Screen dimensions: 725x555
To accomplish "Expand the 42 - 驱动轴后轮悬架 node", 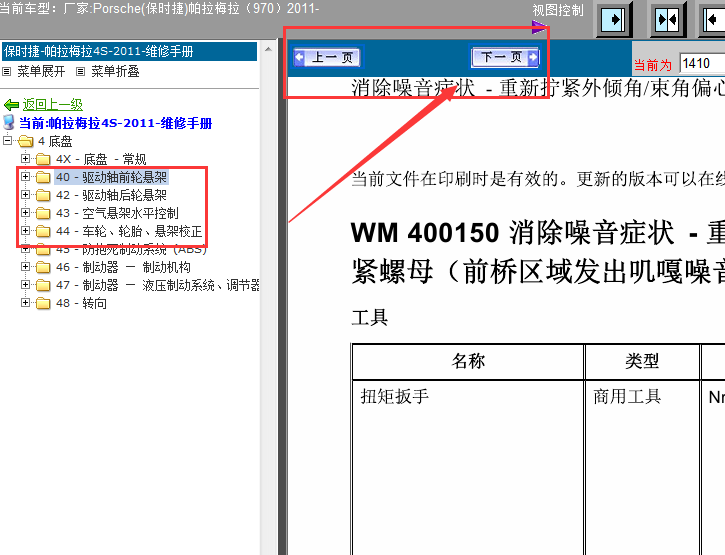I will pos(25,195).
